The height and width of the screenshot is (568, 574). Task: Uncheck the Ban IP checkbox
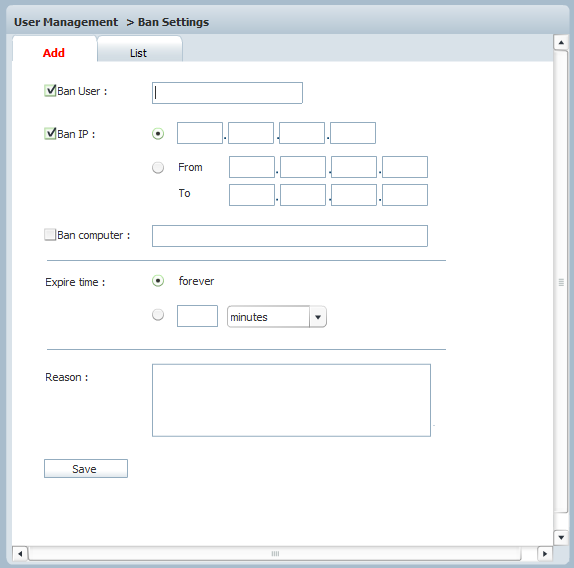pyautogui.click(x=50, y=134)
